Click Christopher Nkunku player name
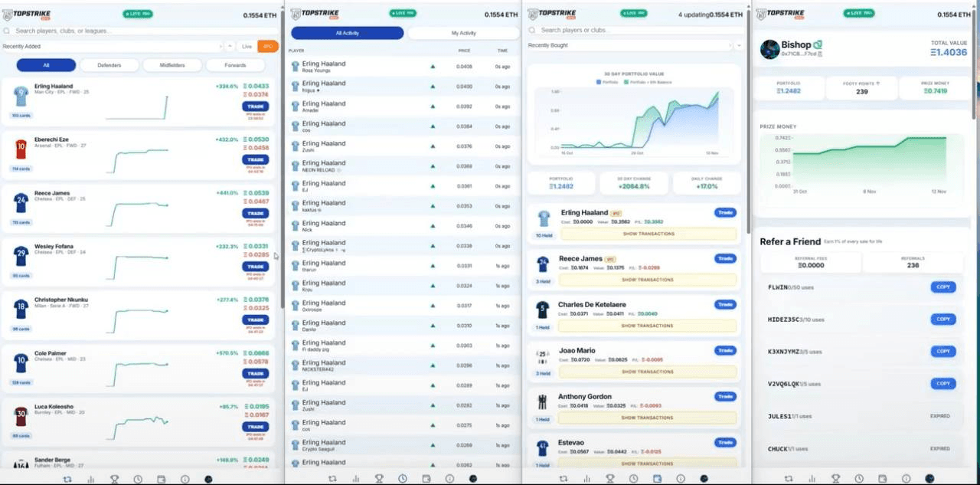The height and width of the screenshot is (485, 980). click(x=61, y=300)
